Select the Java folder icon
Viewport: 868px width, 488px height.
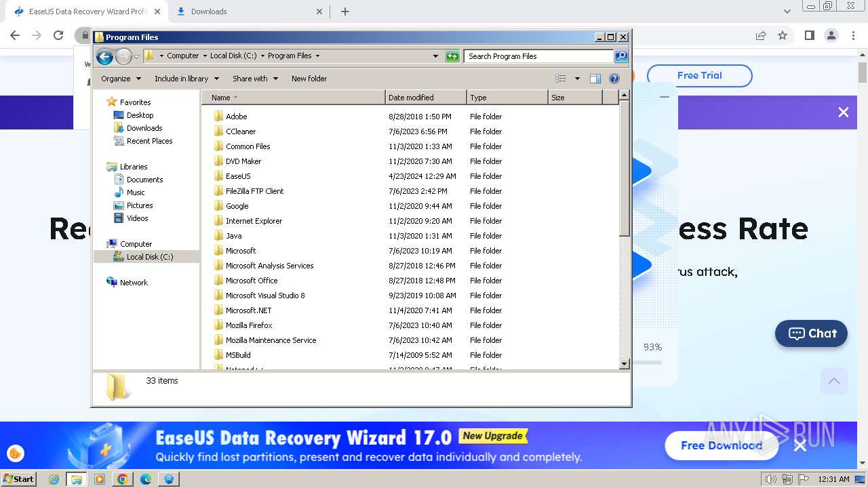coord(218,236)
